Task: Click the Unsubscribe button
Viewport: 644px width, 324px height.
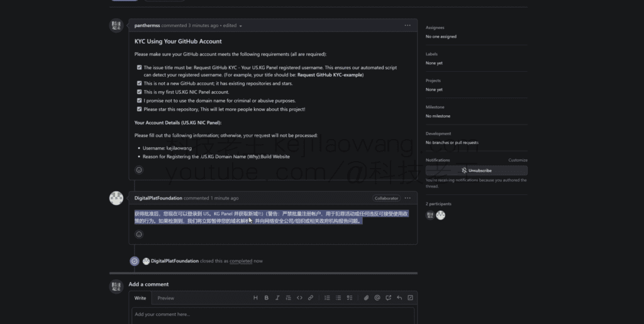Action: (476, 170)
